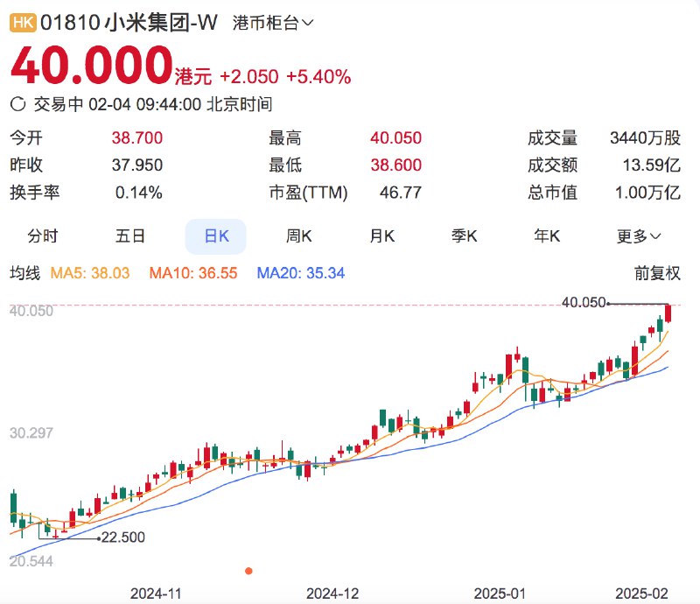The image size is (700, 604).
Task: Select the 周K chart tab
Action: click(298, 235)
